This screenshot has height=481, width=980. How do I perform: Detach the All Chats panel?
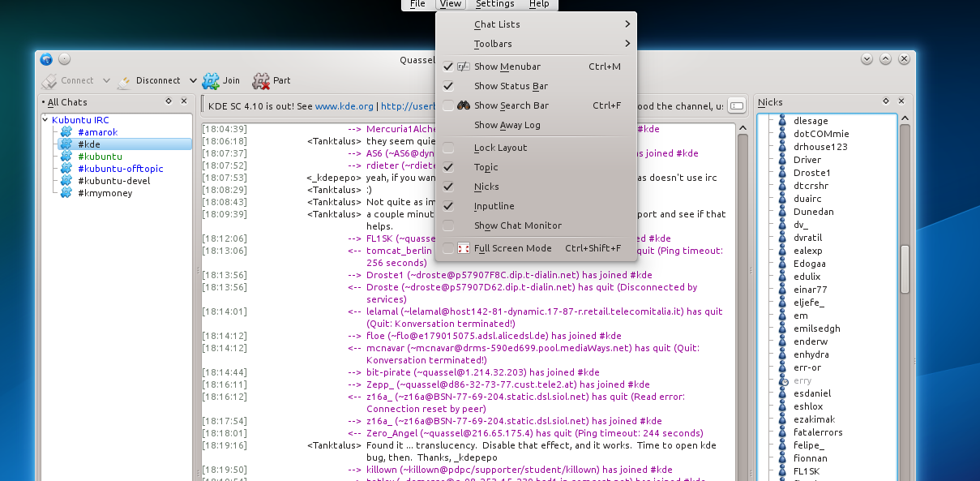coord(168,101)
